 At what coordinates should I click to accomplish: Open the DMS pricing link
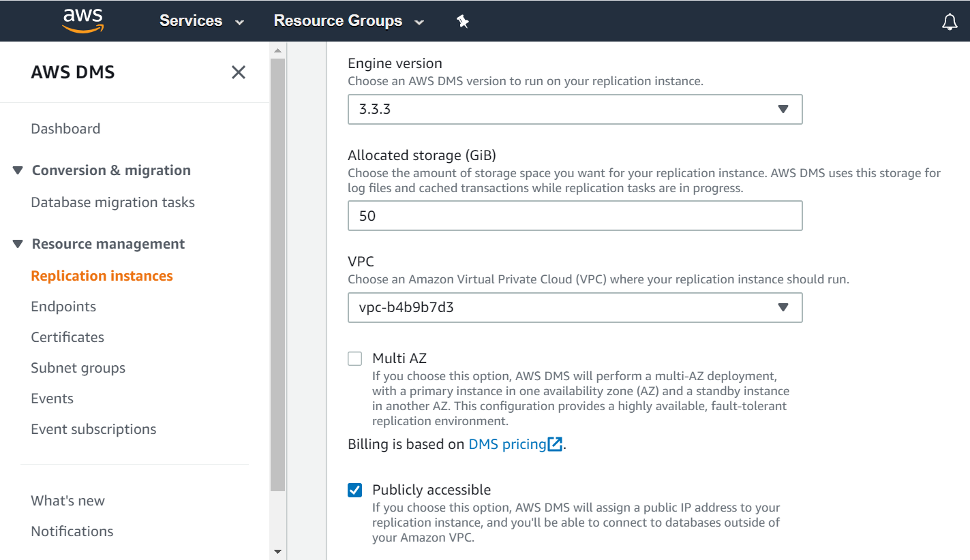[x=507, y=445]
